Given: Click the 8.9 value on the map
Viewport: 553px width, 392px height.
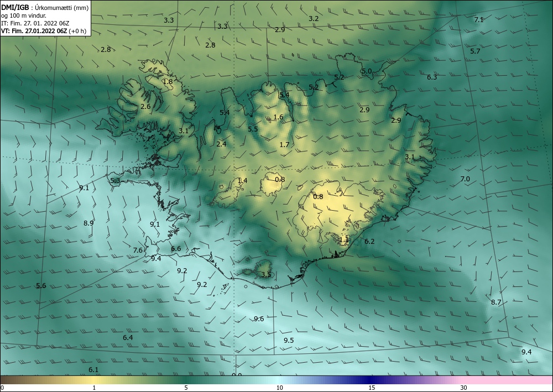Looking at the screenshot, I should pyautogui.click(x=88, y=223).
